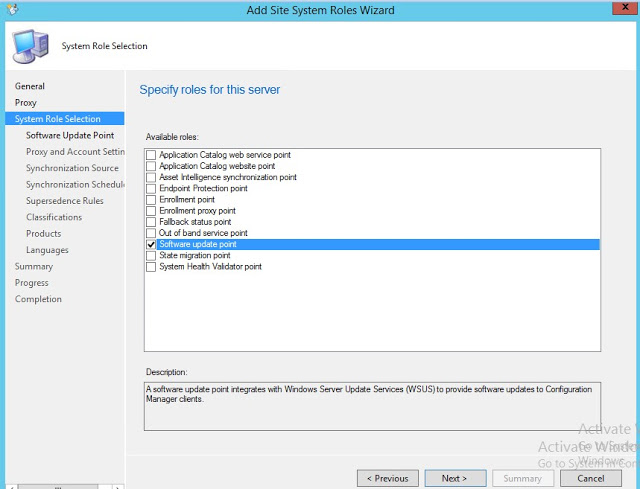Go to the General wizard page
Image resolution: width=640 pixels, height=489 pixels.
(30, 86)
